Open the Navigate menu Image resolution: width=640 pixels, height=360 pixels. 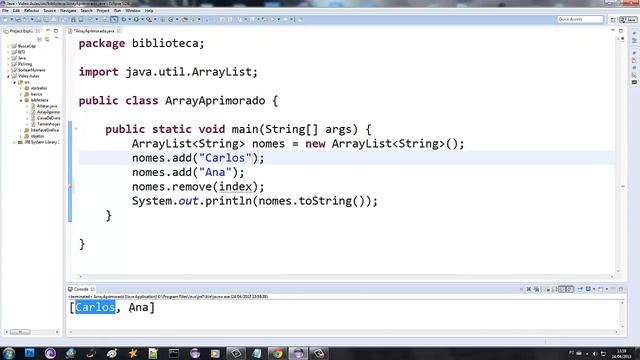click(68, 11)
